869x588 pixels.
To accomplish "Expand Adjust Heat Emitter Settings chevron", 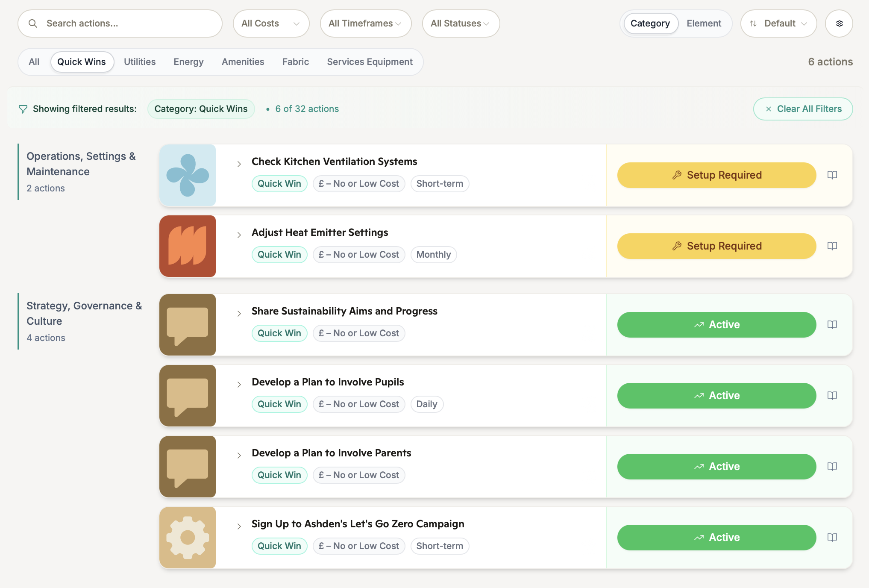I will click(239, 235).
